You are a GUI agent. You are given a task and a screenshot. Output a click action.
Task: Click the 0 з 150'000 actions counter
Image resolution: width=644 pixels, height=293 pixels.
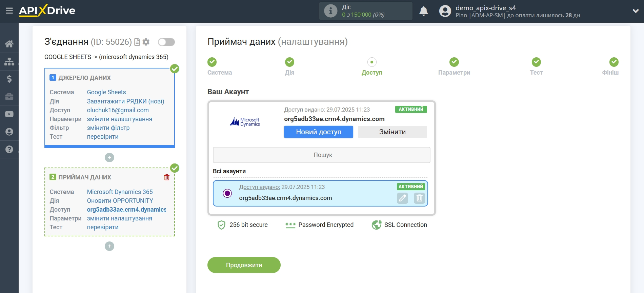pyautogui.click(x=363, y=15)
